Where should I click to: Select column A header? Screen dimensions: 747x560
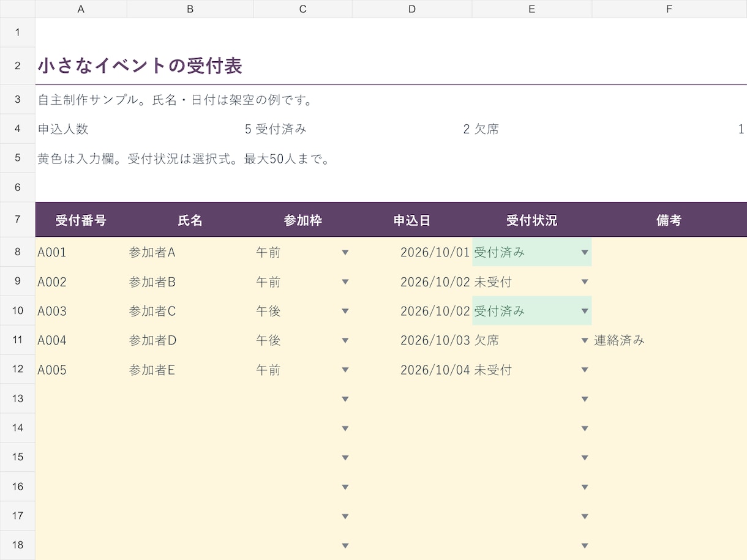click(81, 9)
